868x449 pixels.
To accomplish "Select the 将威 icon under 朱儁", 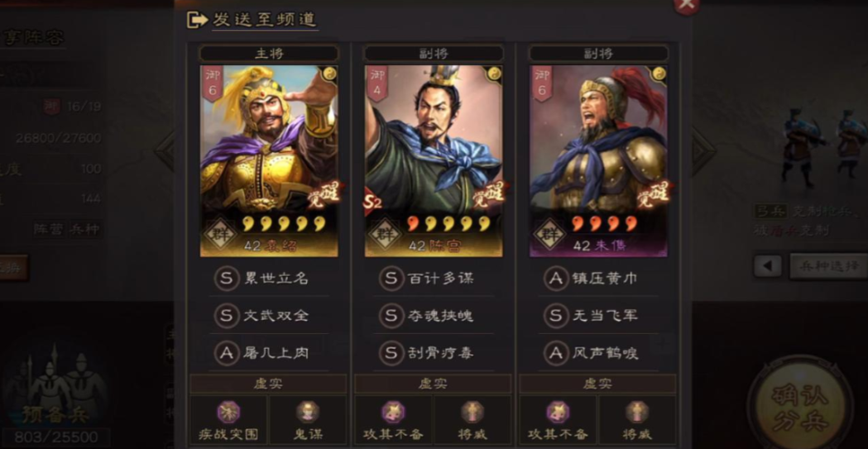I will 636,412.
